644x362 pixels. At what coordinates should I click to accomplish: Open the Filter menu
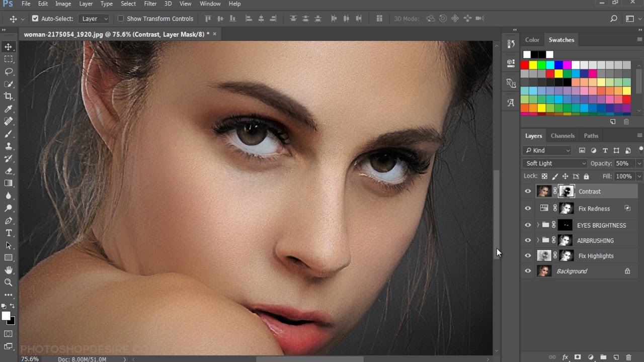[x=150, y=4]
